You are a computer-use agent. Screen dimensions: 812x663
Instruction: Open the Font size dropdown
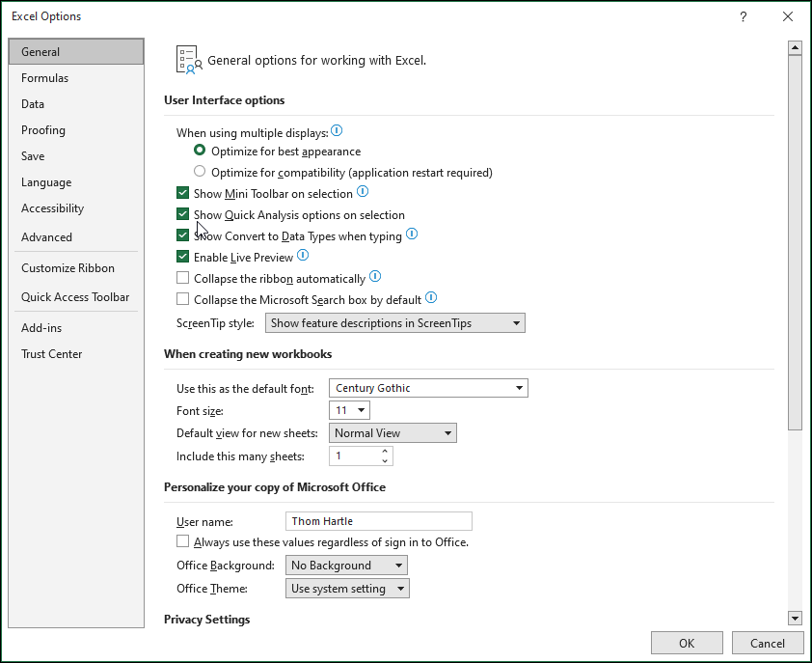pos(349,410)
